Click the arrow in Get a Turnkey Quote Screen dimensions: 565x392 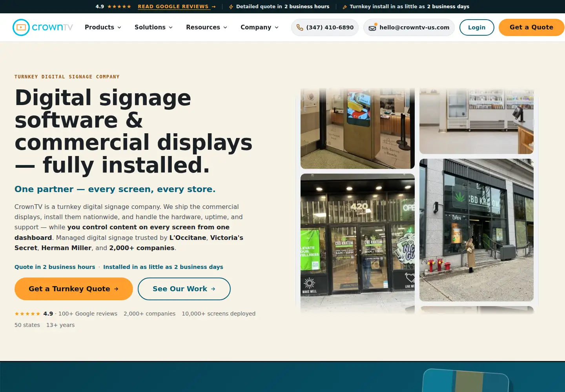[x=116, y=289]
